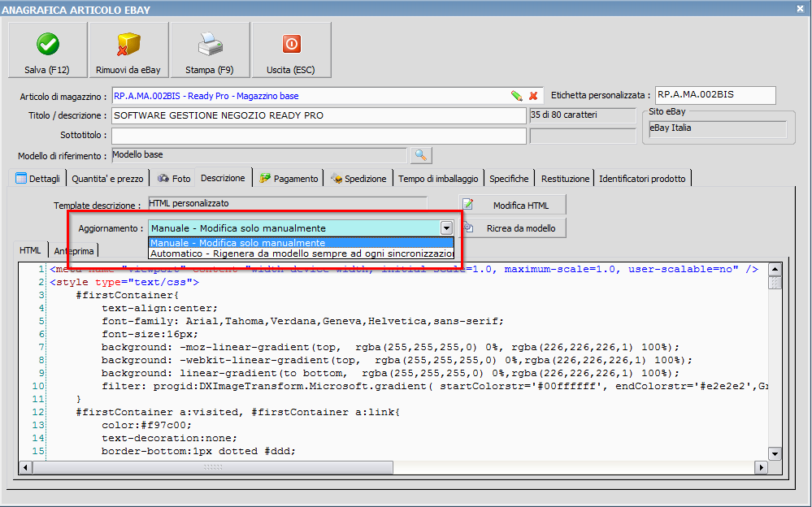The width and height of the screenshot is (812, 507).
Task: Click the Modello di riferimento field
Action: click(x=259, y=155)
